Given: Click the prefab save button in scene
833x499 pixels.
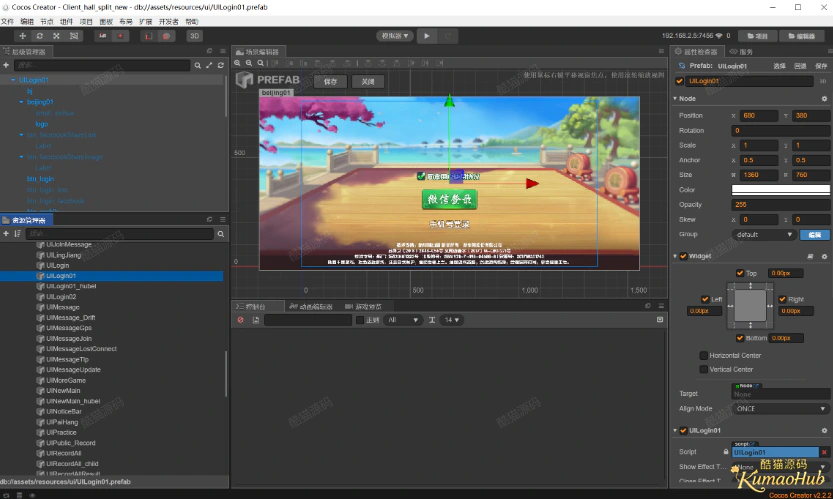Looking at the screenshot, I should pos(330,82).
